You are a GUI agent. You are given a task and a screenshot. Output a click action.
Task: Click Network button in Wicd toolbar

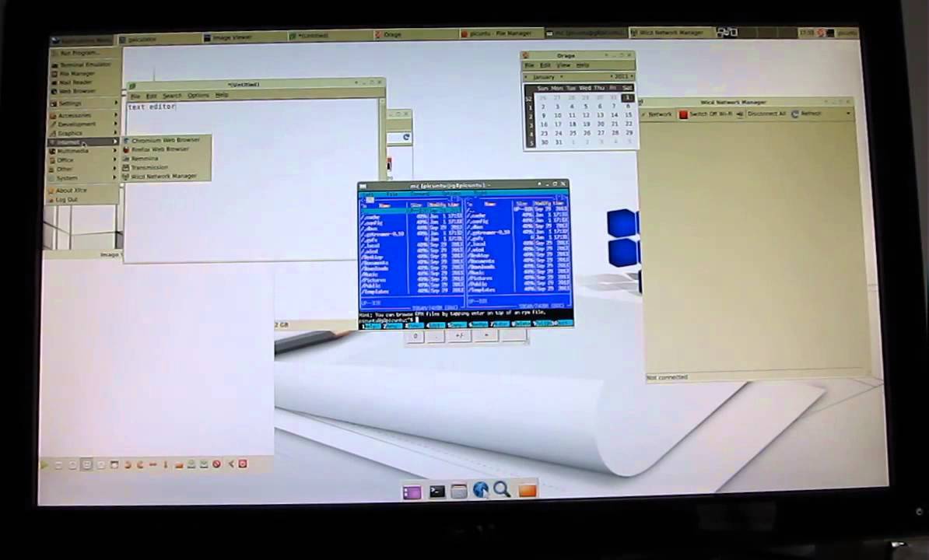click(x=657, y=114)
